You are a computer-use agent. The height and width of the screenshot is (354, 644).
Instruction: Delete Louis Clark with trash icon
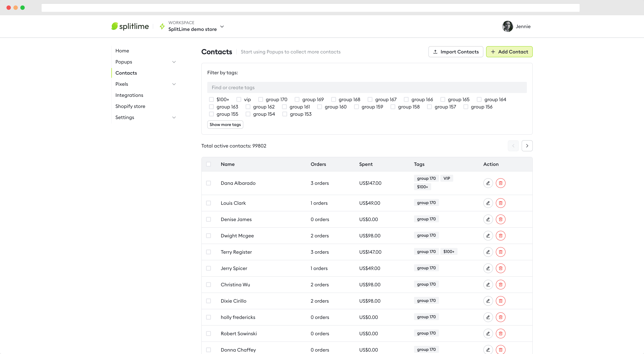coord(501,203)
